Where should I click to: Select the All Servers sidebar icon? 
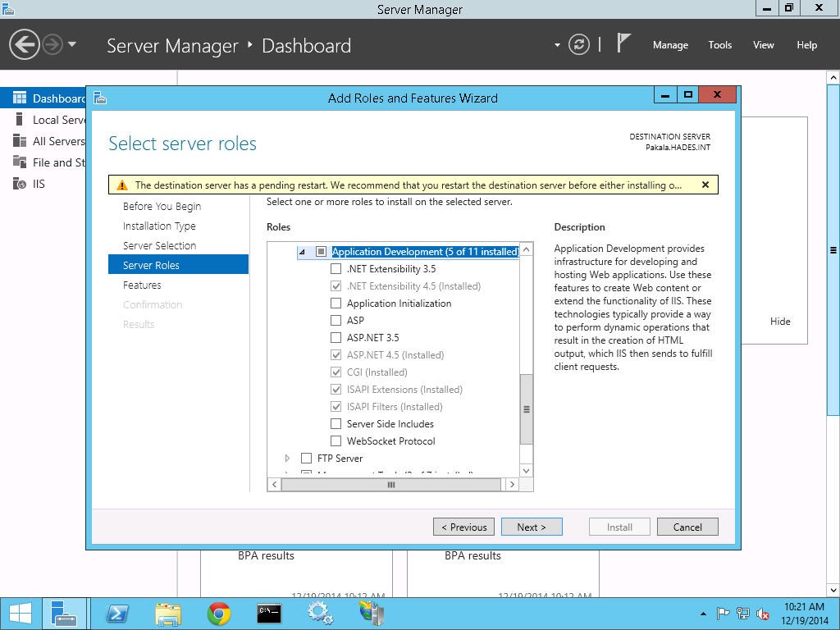point(20,140)
